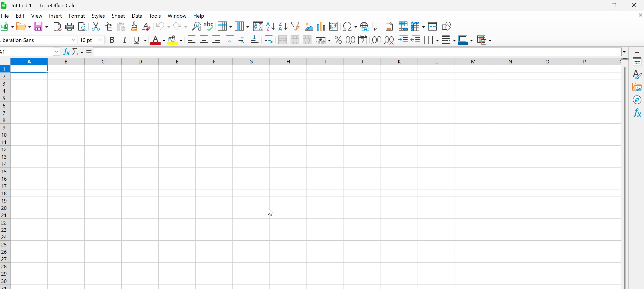Click the Export as PDF icon

tap(57, 26)
